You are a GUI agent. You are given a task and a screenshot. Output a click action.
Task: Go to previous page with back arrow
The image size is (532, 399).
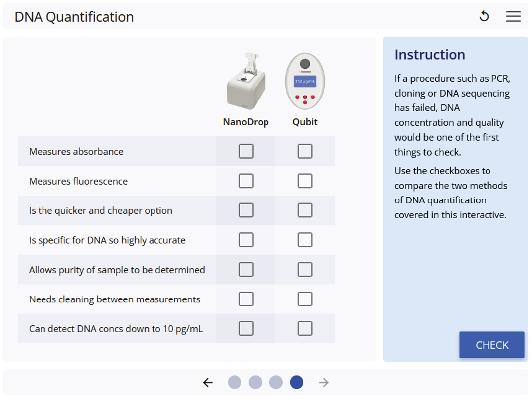[208, 382]
